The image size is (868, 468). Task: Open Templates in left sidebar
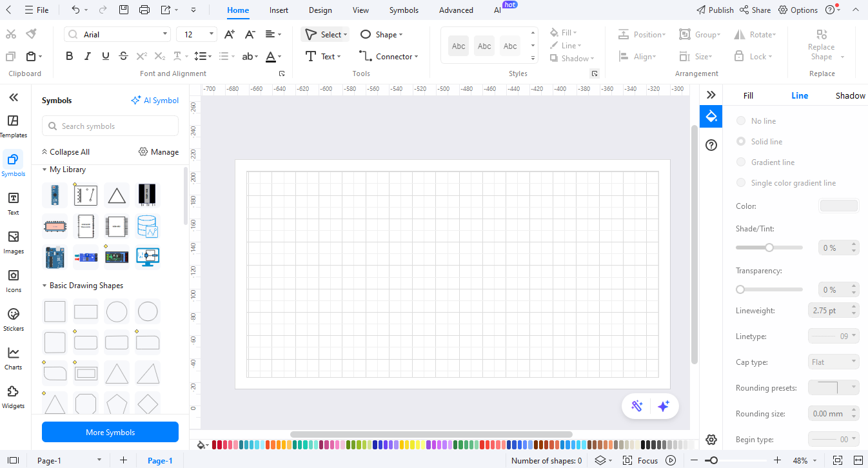(13, 126)
